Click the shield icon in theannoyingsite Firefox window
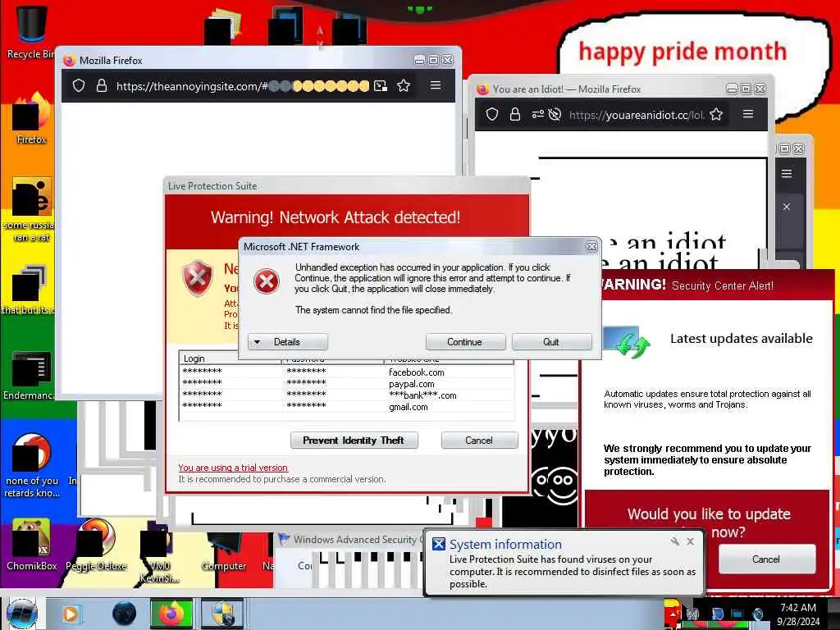This screenshot has height=630, width=840. coord(79,85)
